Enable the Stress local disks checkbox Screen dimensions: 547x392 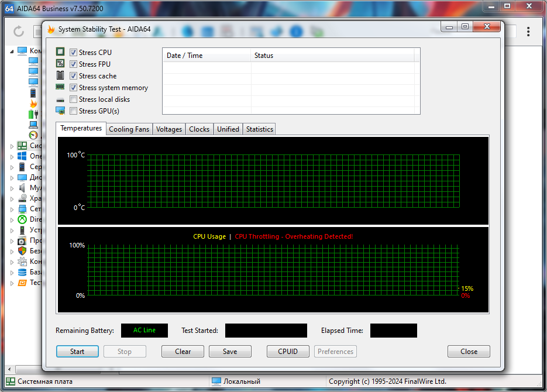(x=73, y=99)
